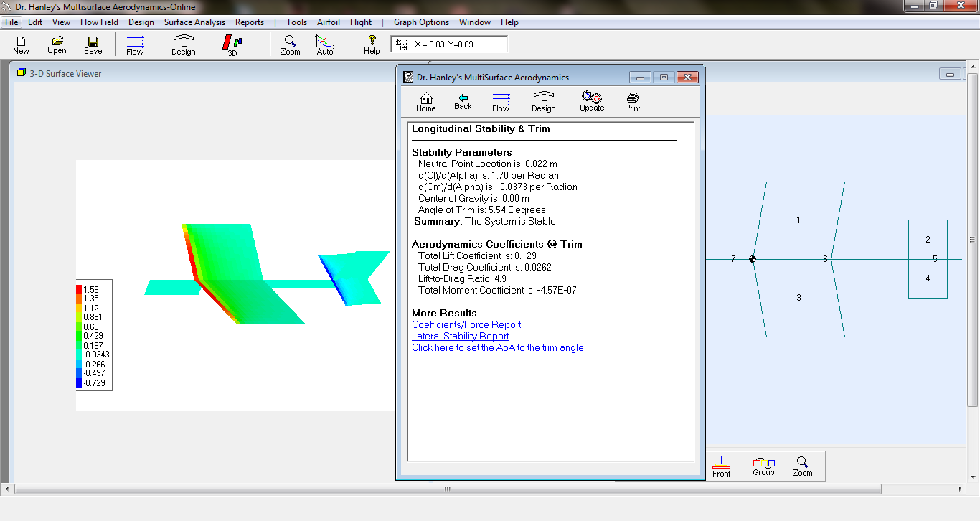Open the Lateral Stability Report link
The width and height of the screenshot is (980, 521).
coord(460,336)
